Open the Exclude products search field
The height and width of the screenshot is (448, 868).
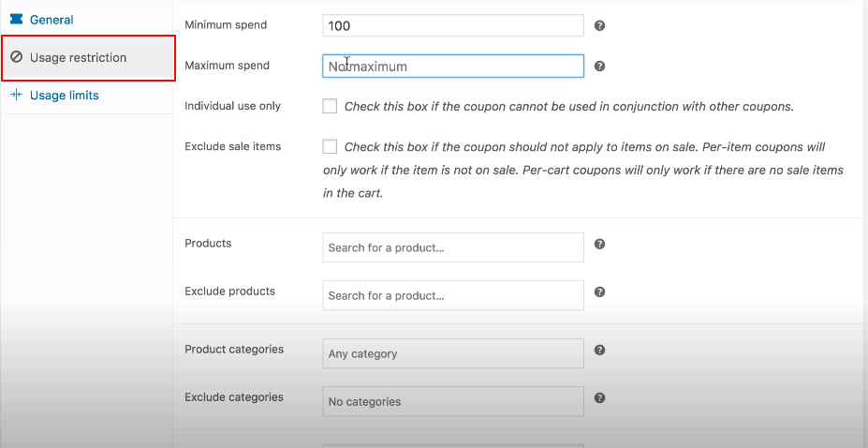pos(452,295)
